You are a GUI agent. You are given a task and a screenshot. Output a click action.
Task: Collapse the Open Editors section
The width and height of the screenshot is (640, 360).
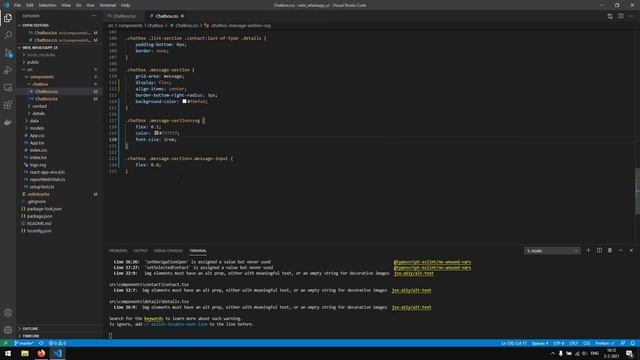(36, 25)
